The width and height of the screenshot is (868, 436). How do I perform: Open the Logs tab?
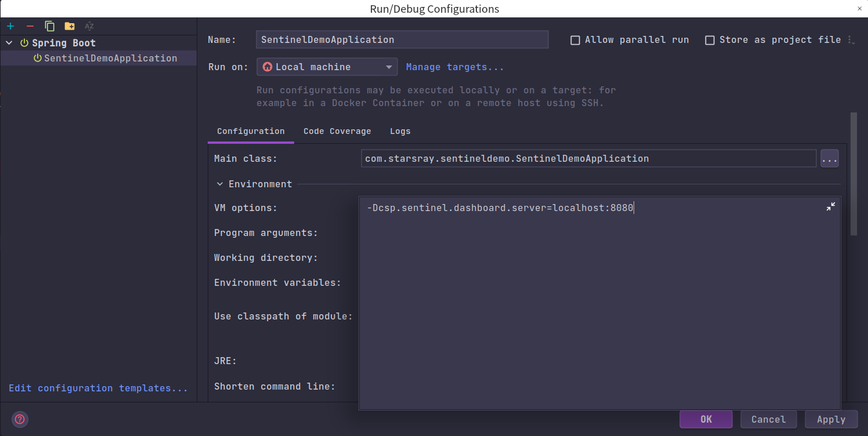click(x=400, y=131)
